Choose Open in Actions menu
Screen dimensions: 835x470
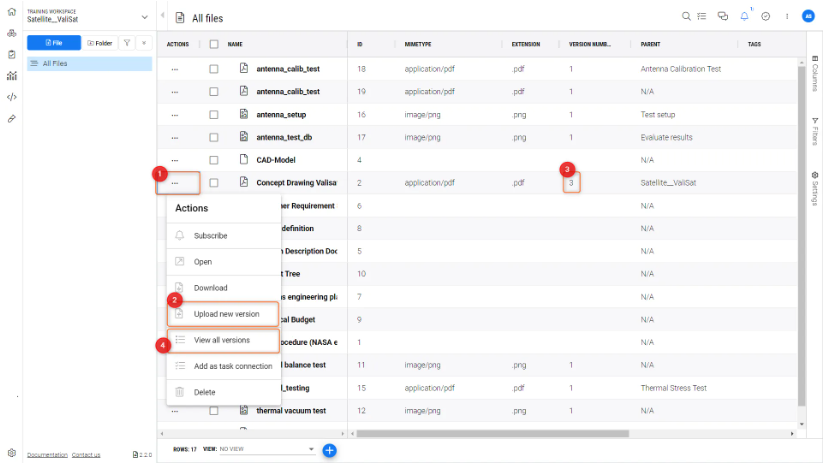[224, 262]
